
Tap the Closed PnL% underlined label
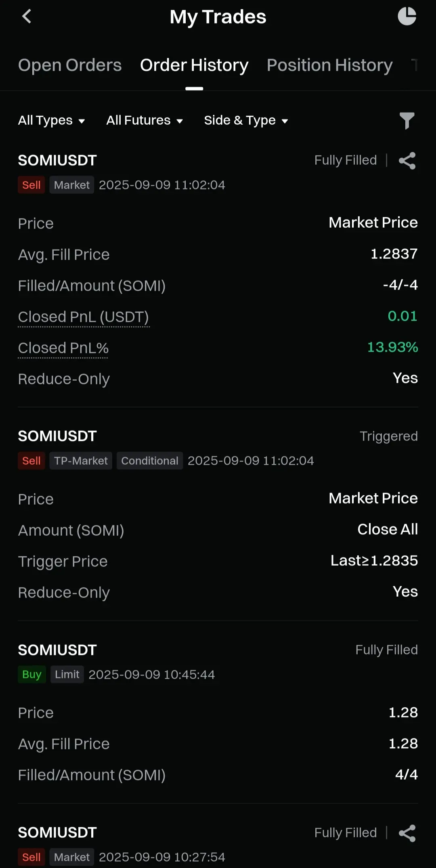pos(63,348)
